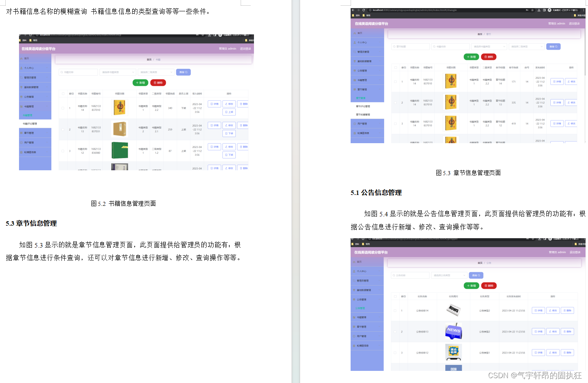Select 管理员管理 sidebar item in chapter management screenshot
588x383 pixels.
click(x=367, y=52)
